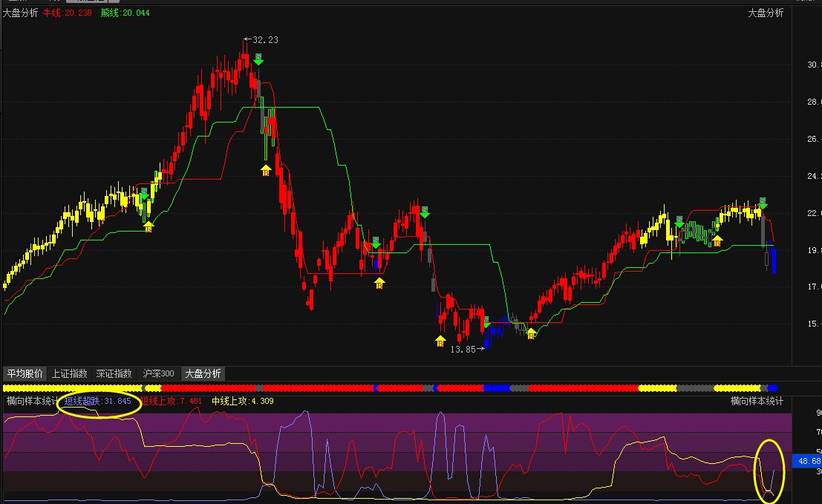
Task: Click the rightmost green sell arrow on chart
Action: pos(763,203)
